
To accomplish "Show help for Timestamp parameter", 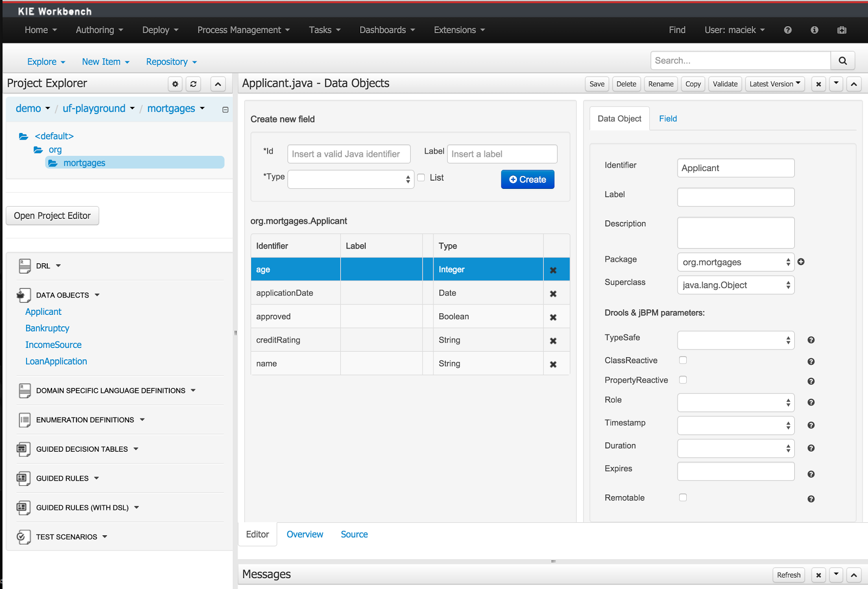I will pos(811,425).
